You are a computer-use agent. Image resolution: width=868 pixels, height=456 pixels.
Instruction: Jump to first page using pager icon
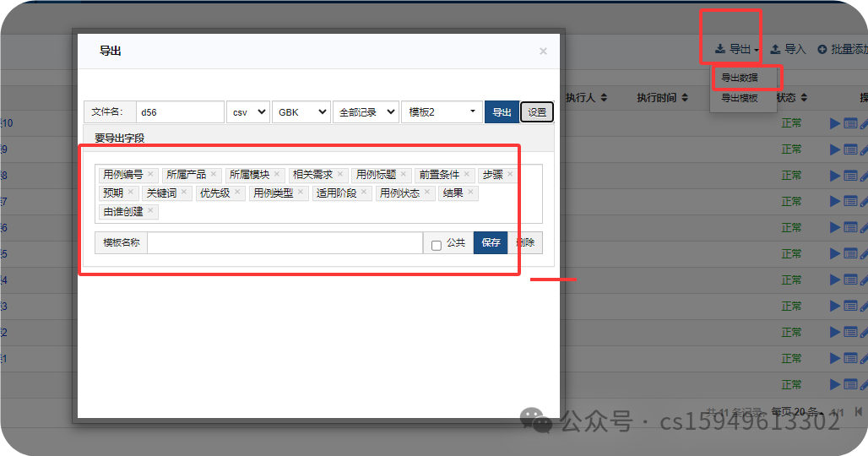tap(858, 411)
